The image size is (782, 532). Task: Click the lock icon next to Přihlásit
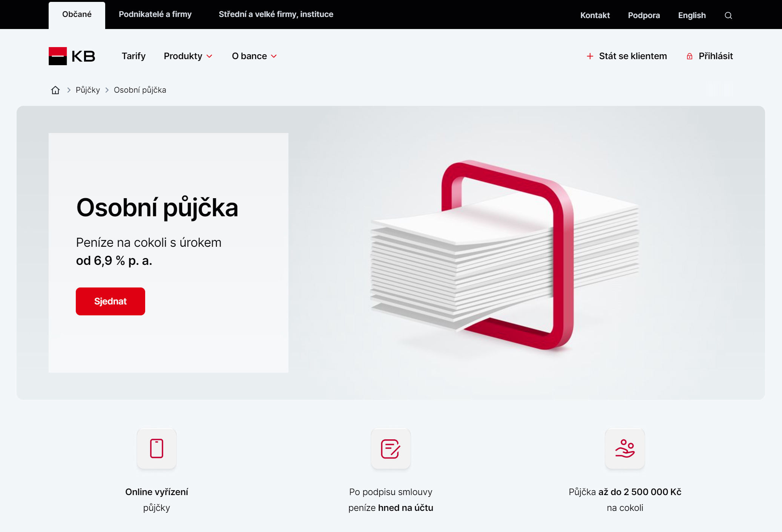point(690,56)
